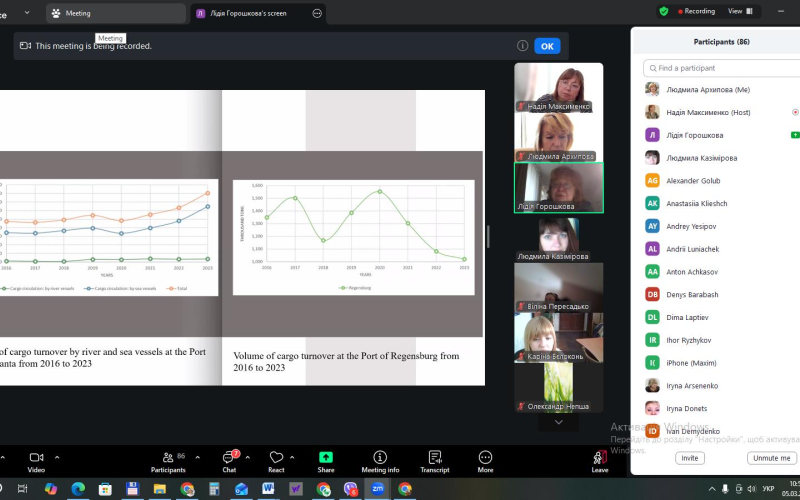Open the View layout dropdown
This screenshot has width=800, height=500.
[739, 11]
